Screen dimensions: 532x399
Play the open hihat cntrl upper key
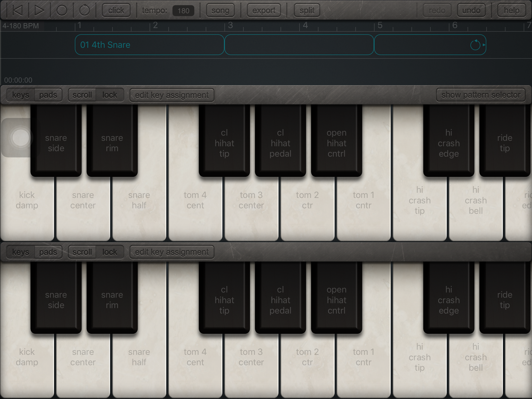[x=336, y=143]
